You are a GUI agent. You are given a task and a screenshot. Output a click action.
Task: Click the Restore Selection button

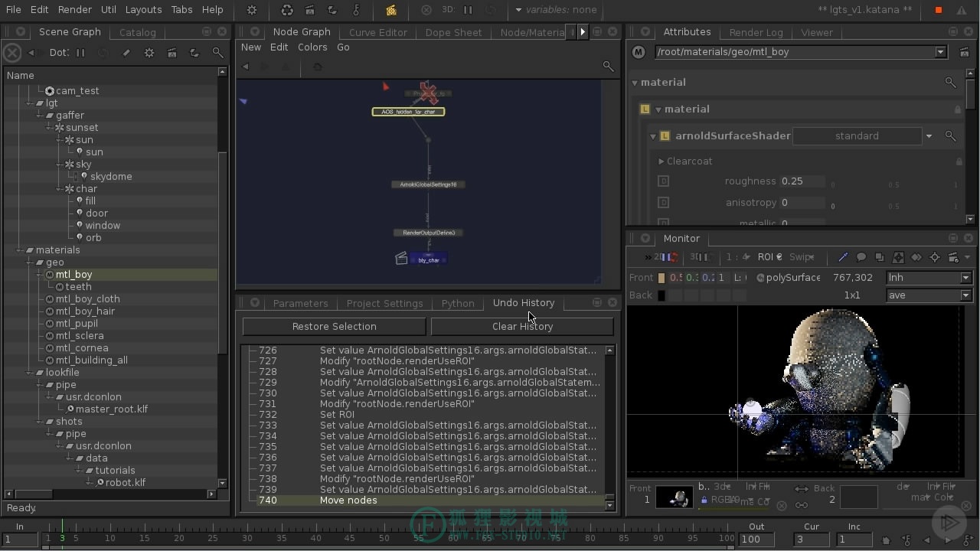(334, 327)
